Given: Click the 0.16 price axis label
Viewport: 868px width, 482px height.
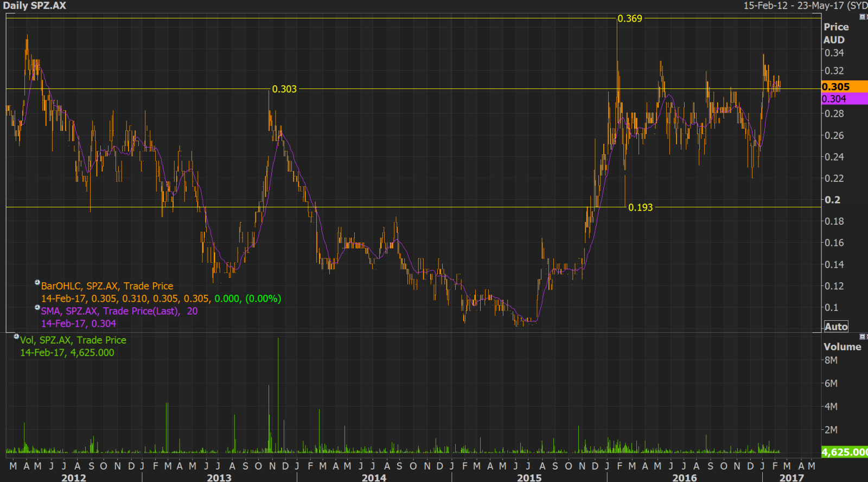Looking at the screenshot, I should [x=834, y=243].
